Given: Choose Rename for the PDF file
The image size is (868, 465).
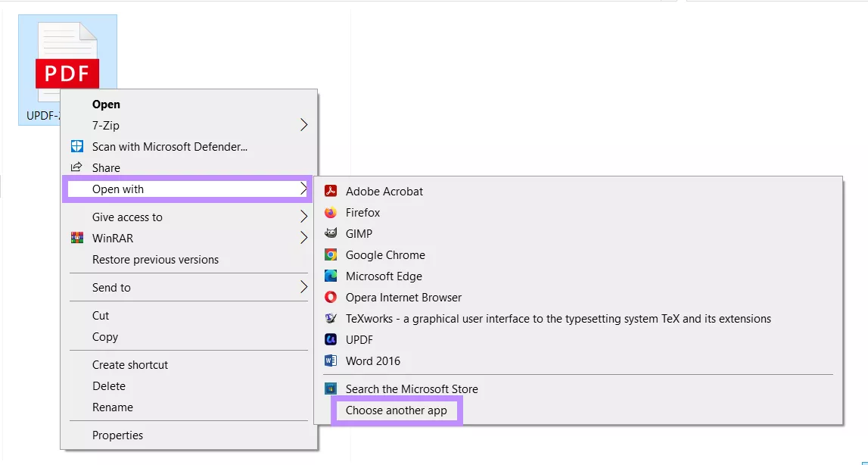Looking at the screenshot, I should pos(110,407).
